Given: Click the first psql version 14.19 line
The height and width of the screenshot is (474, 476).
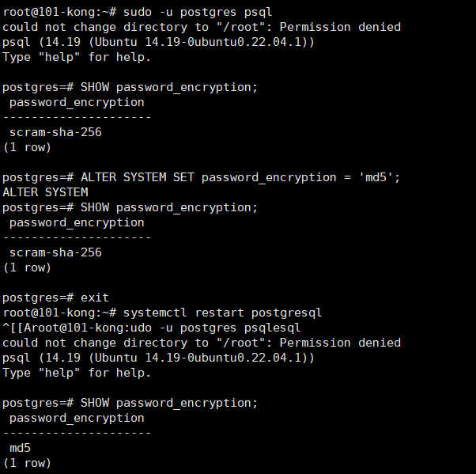Looking at the screenshot, I should point(158,42).
